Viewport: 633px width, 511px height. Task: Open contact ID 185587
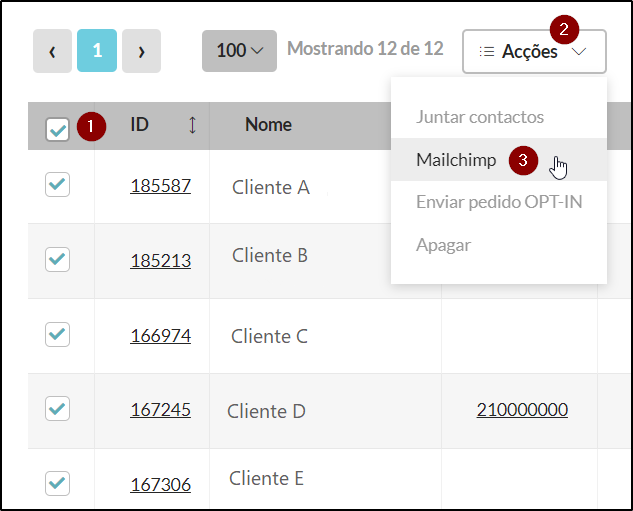click(160, 186)
